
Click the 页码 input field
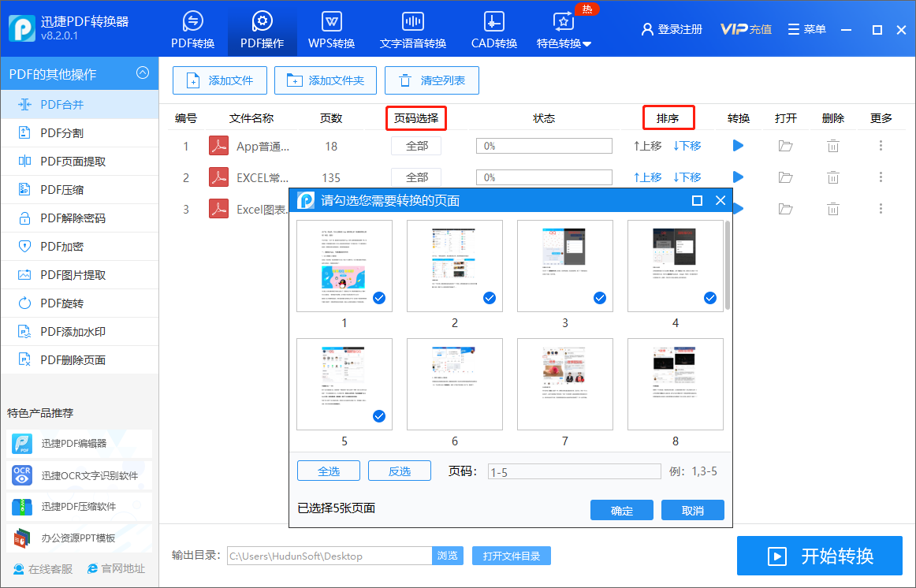click(x=574, y=472)
